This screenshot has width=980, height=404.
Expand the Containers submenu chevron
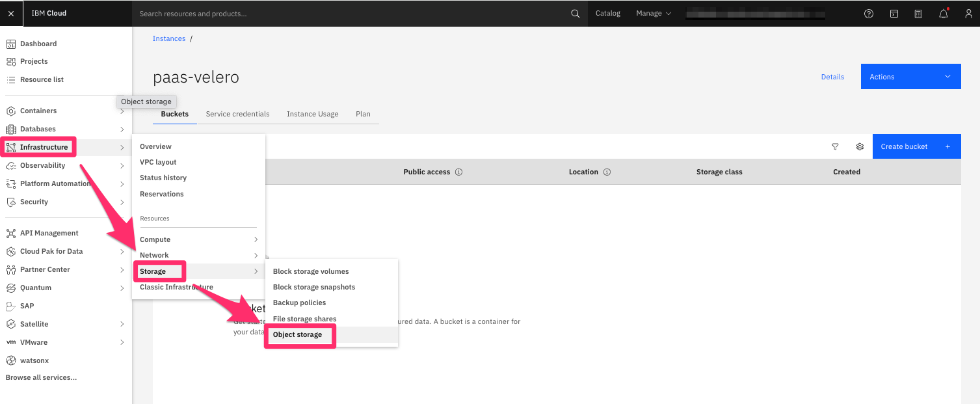click(x=122, y=111)
